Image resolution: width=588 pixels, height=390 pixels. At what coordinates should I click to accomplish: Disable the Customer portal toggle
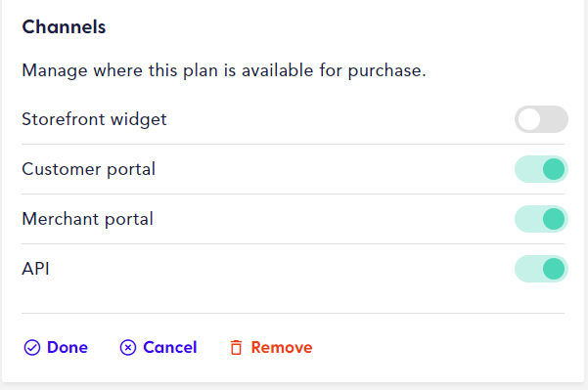[x=541, y=169]
